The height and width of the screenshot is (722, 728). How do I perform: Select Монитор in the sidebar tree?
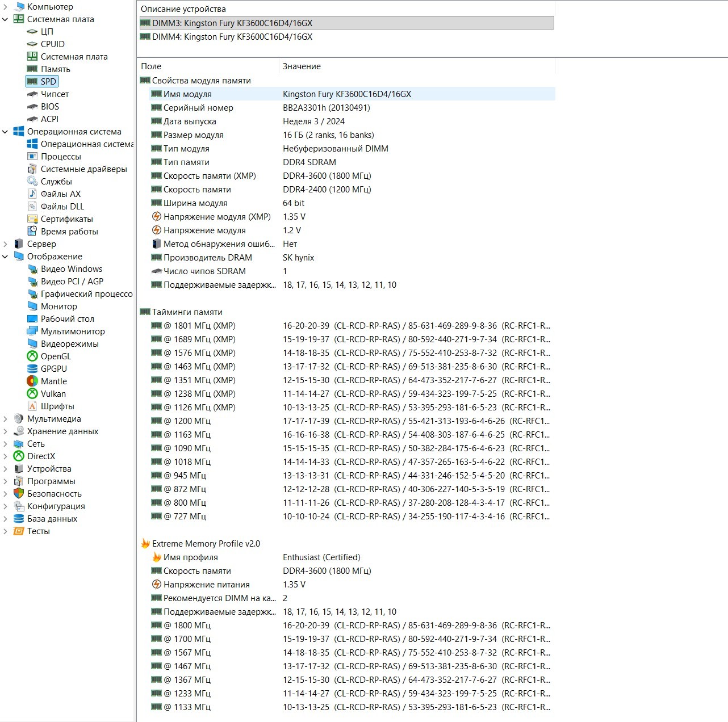[x=59, y=306]
